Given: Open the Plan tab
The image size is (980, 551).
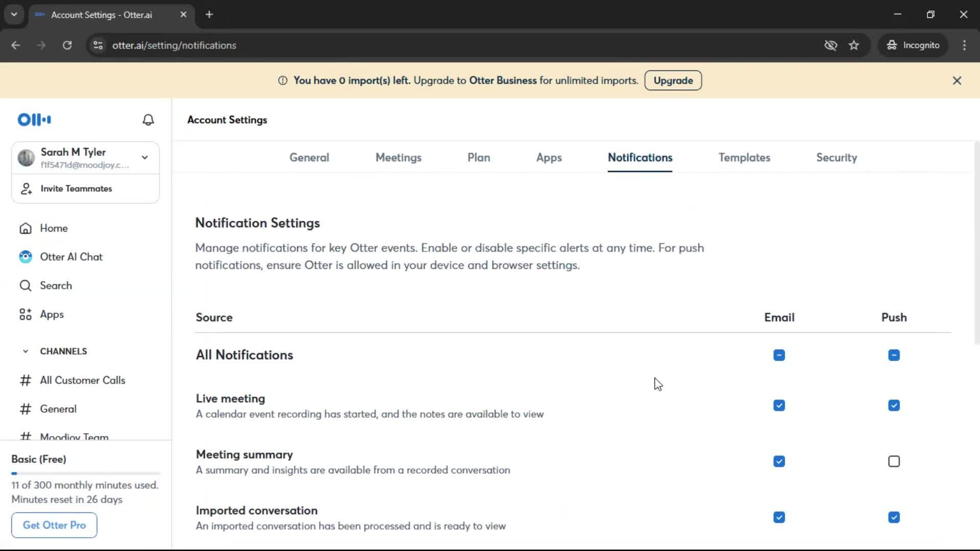Looking at the screenshot, I should click(479, 158).
